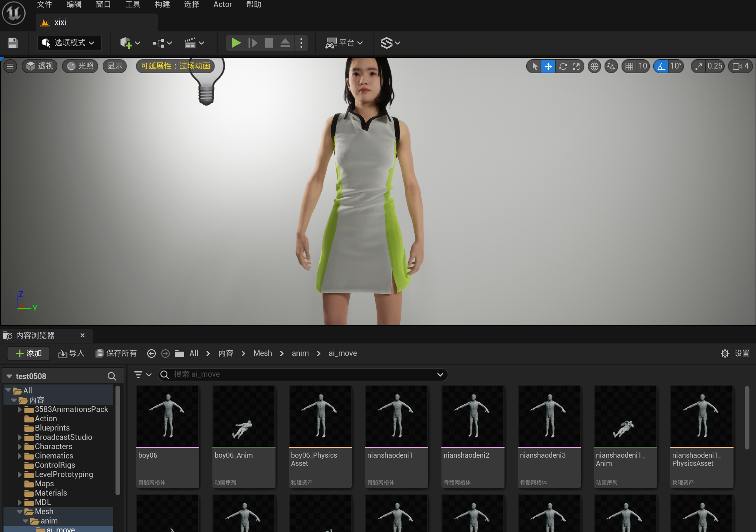The width and height of the screenshot is (756, 532).
Task: Select the rotate gizmo tool
Action: tap(563, 66)
